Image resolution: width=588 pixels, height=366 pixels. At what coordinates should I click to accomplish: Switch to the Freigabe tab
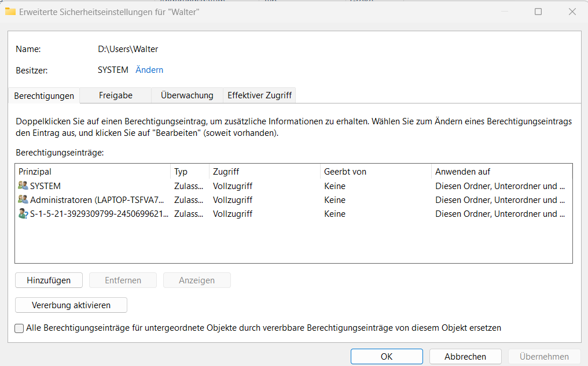click(116, 95)
